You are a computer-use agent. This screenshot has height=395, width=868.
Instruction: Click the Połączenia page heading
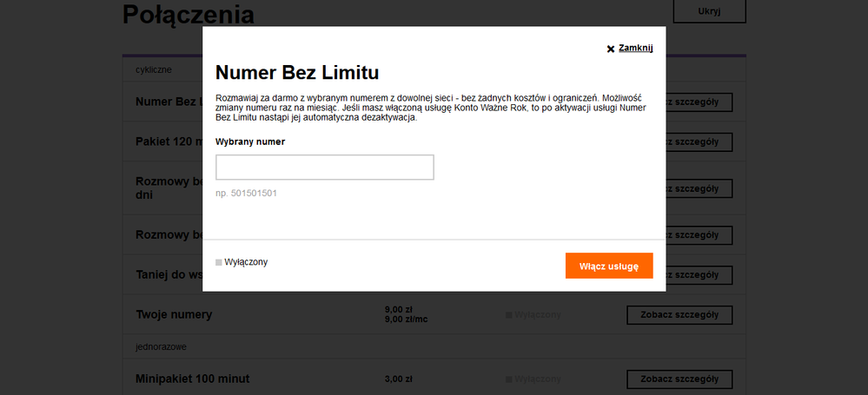click(189, 15)
